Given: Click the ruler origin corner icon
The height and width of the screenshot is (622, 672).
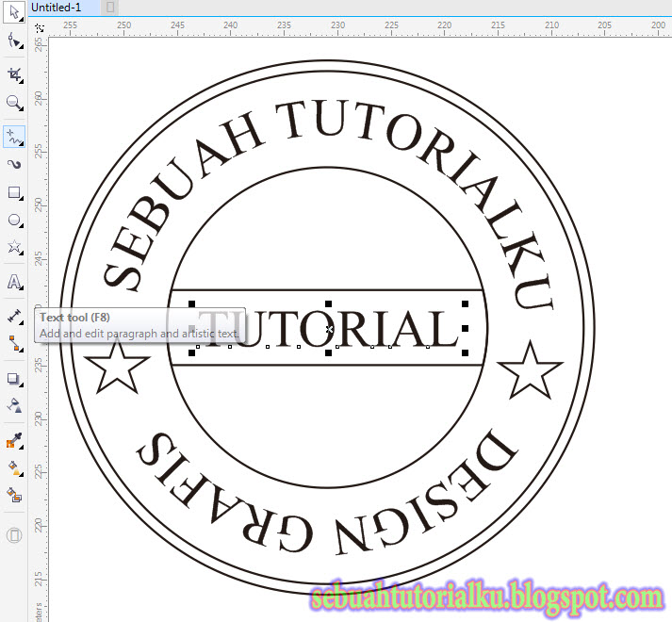Looking at the screenshot, I should click(x=40, y=28).
